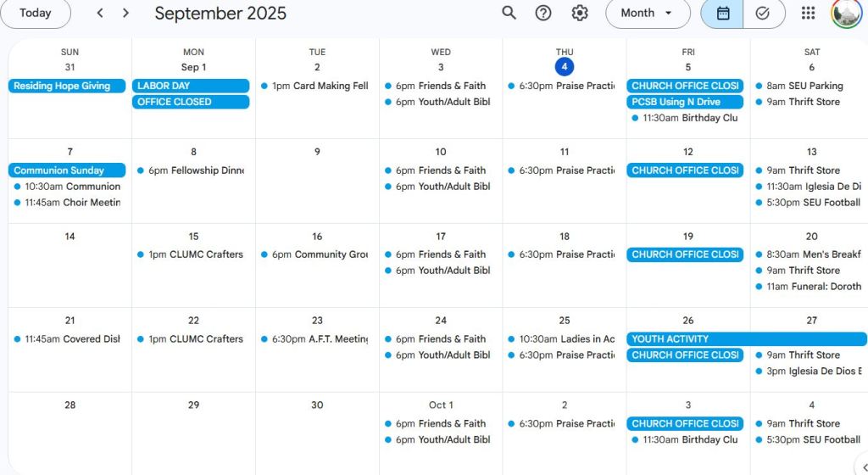Click the search magnifier icon

(x=509, y=13)
